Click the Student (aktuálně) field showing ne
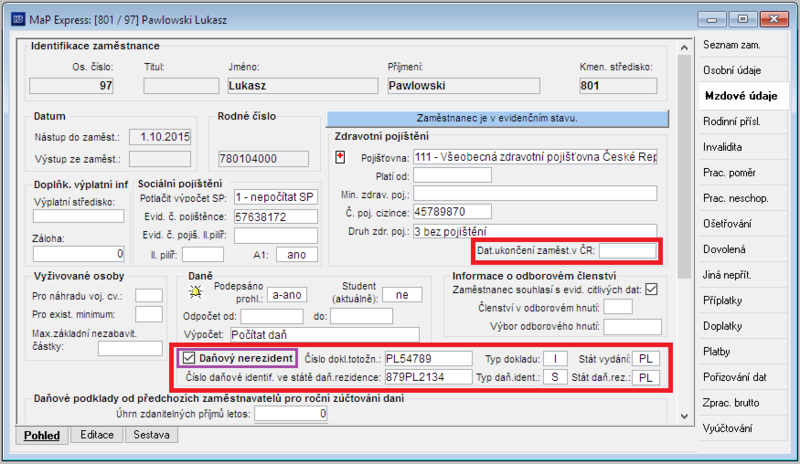Screen dimensions: 800x464 click(x=402, y=295)
